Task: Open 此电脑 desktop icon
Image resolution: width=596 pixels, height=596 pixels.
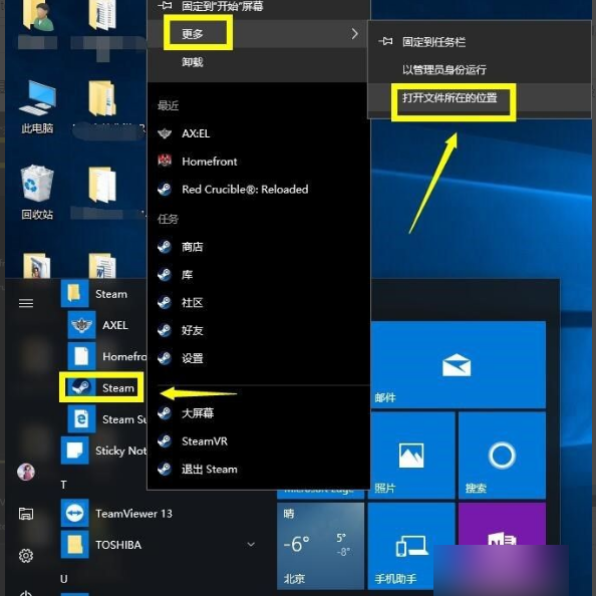Action: coord(37,107)
